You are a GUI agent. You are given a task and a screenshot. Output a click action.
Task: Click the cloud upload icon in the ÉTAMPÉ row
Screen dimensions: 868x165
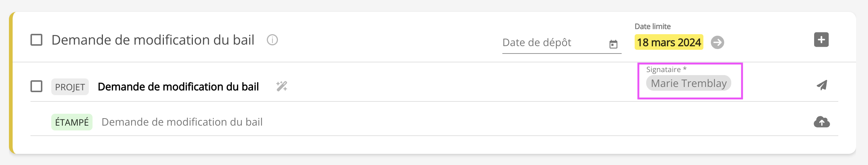822,122
